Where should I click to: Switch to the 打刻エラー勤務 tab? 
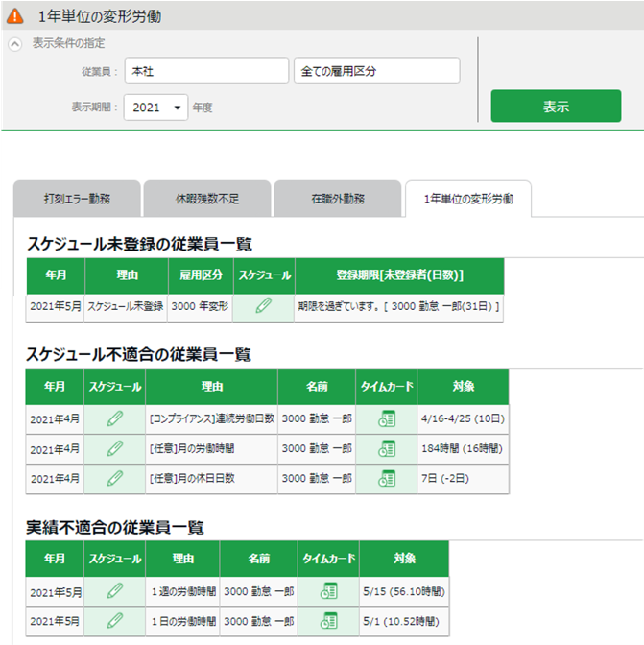[77, 200]
